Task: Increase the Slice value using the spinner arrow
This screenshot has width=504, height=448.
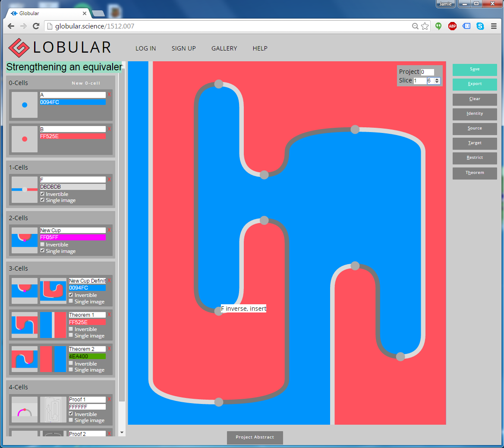Action: point(437,79)
